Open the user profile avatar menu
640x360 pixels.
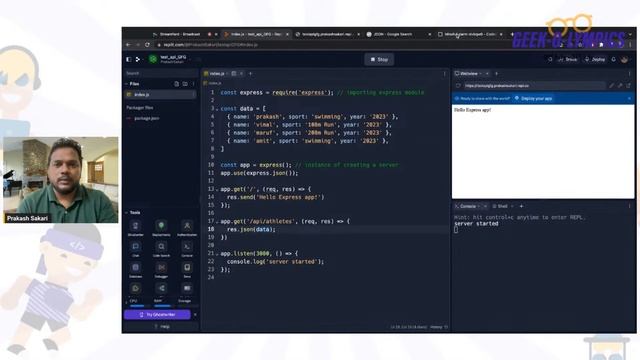pyautogui.click(x=624, y=60)
